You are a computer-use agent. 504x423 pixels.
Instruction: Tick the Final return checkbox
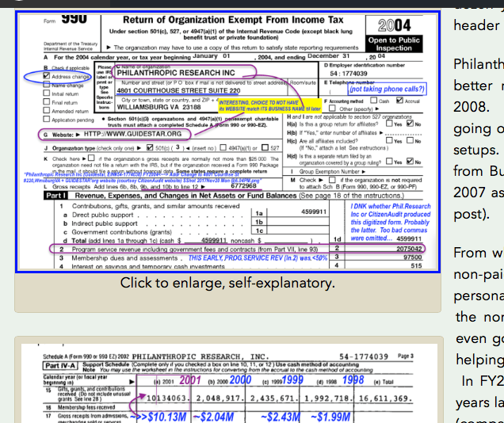tap(48, 103)
